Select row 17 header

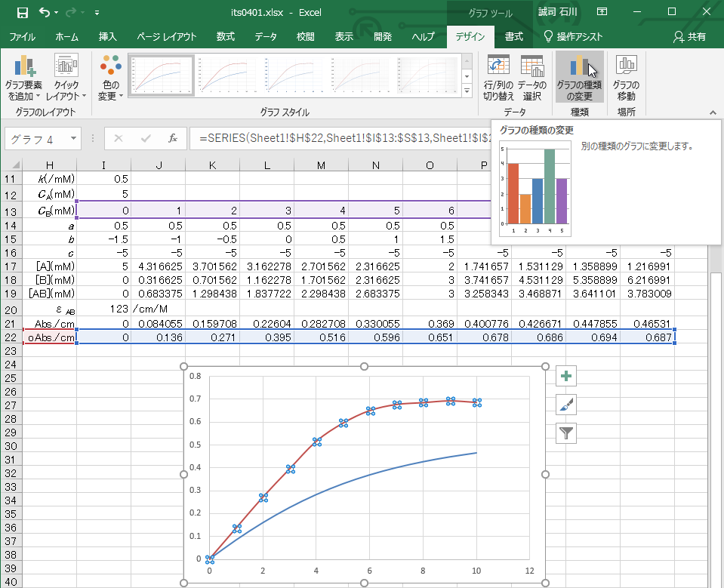click(11, 266)
